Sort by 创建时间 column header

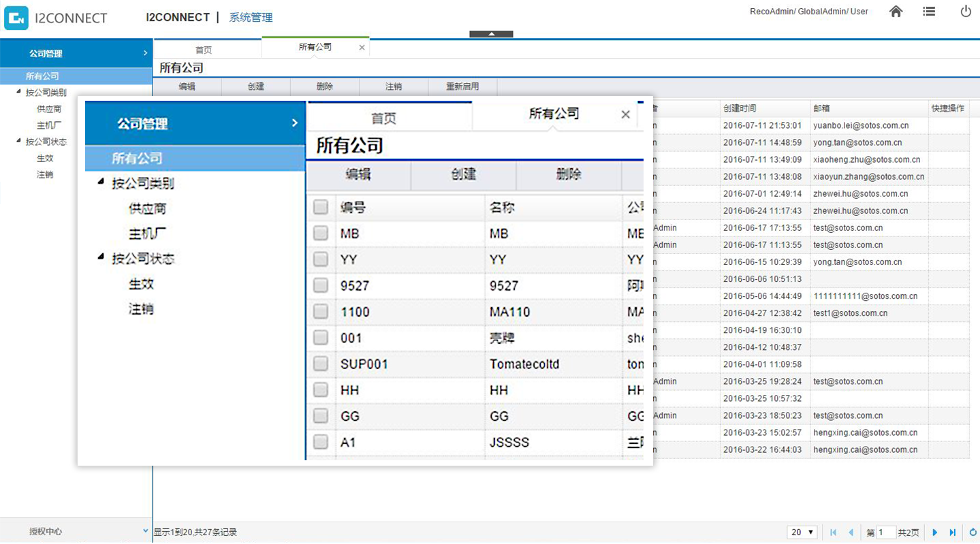click(765, 108)
